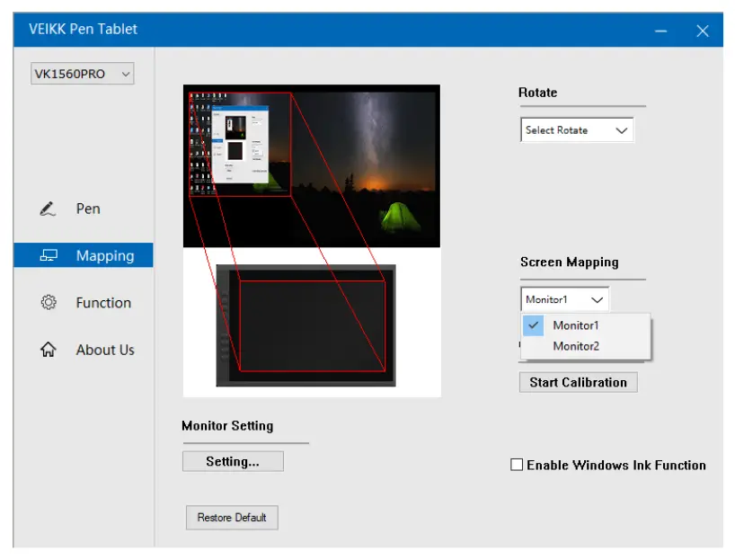This screenshot has height=560, width=735.
Task: Click the Mapping monitor icon
Action: [x=49, y=255]
